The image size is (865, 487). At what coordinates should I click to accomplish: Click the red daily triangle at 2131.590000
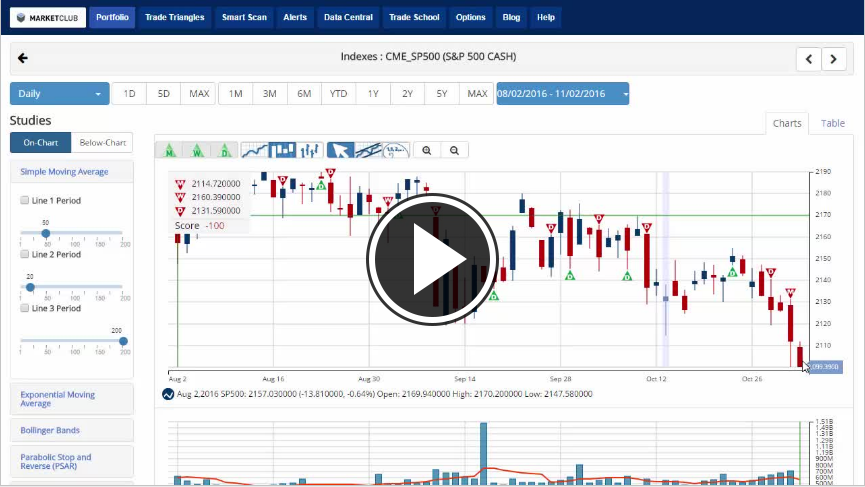point(180,211)
